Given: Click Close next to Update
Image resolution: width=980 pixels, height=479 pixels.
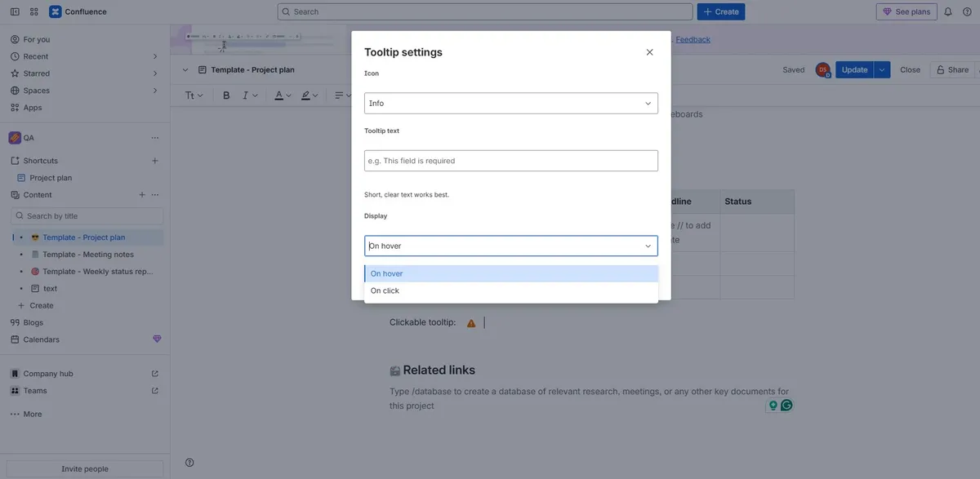Looking at the screenshot, I should coord(910,69).
